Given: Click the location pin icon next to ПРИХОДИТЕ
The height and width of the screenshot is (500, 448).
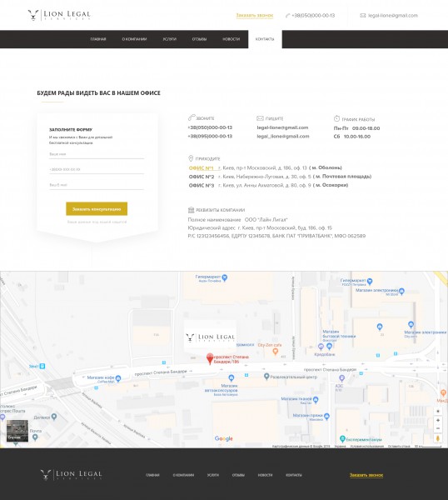Looking at the screenshot, I should coord(191,158).
